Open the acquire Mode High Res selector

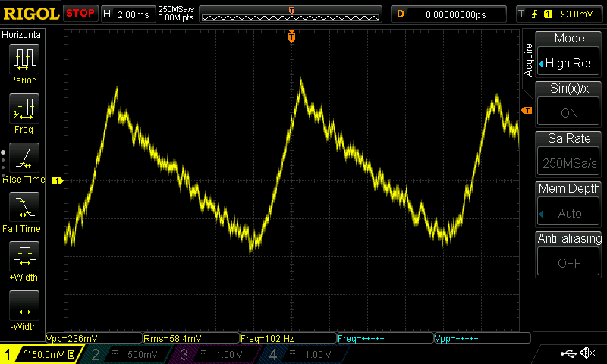pyautogui.click(x=569, y=56)
